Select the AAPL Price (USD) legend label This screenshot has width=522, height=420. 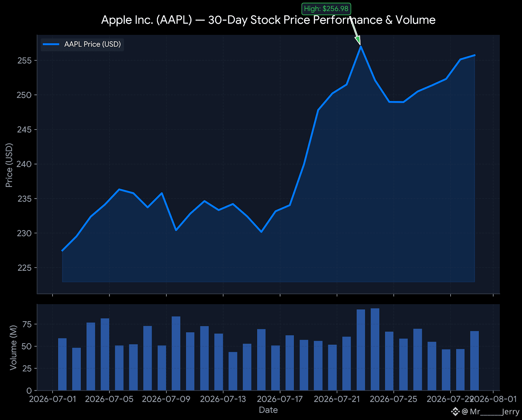pos(93,44)
